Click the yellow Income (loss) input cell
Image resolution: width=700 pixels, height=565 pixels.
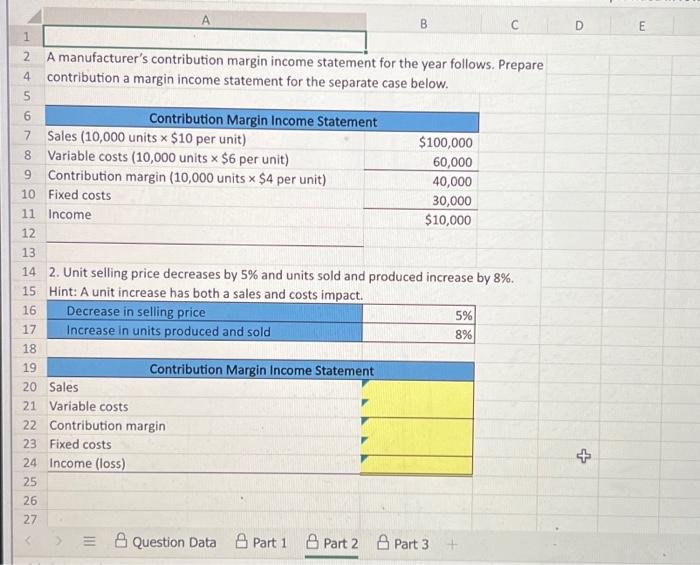[x=417, y=465]
